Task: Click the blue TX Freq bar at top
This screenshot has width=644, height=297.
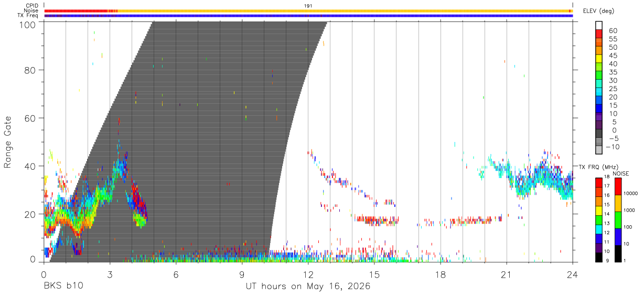Action: (308, 16)
